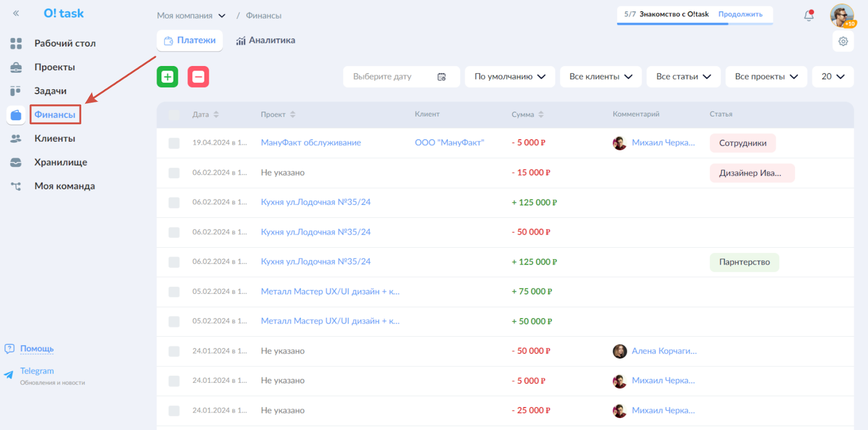Open the Помощь link

point(37,349)
